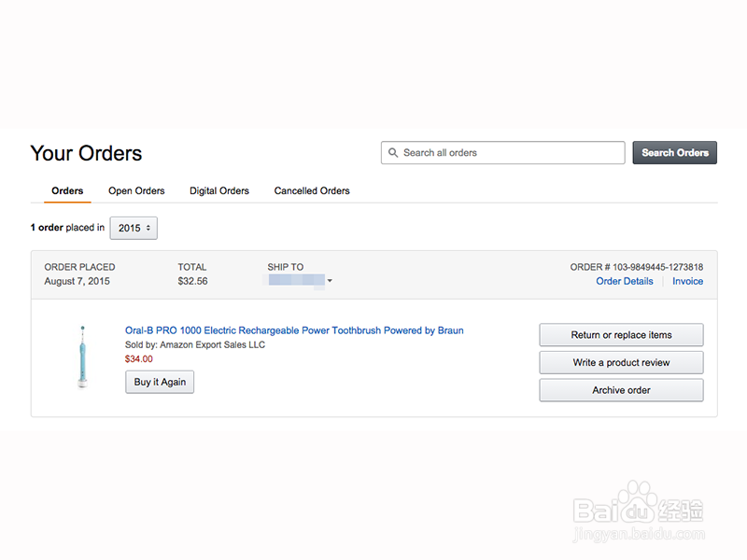The height and width of the screenshot is (560, 747).
Task: View the Cancelled Orders tab
Action: coord(312,191)
